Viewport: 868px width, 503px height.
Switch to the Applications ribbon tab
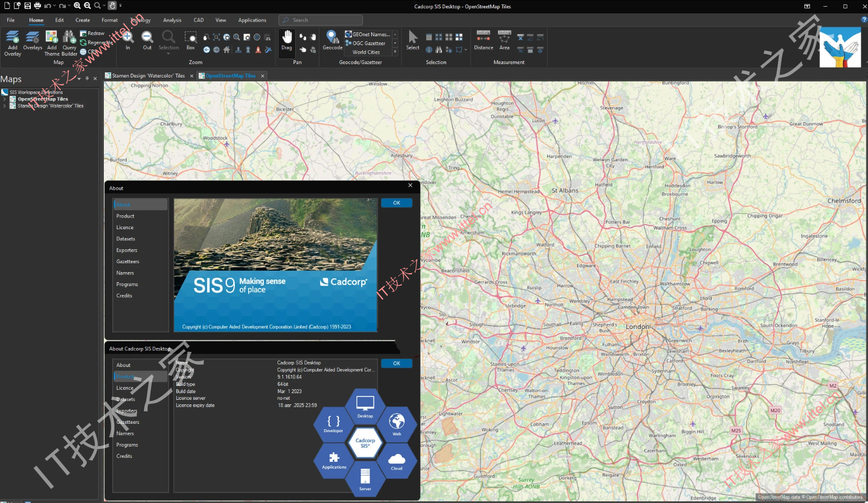tap(252, 20)
